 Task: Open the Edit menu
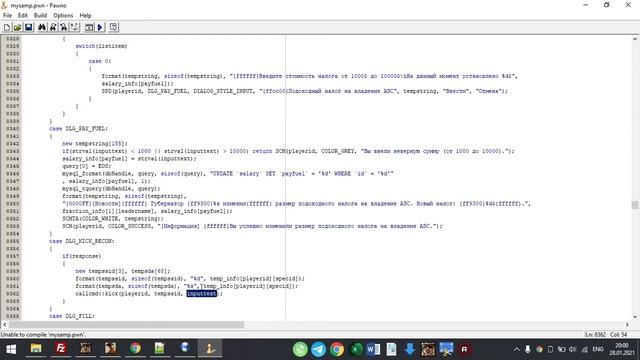(23, 16)
